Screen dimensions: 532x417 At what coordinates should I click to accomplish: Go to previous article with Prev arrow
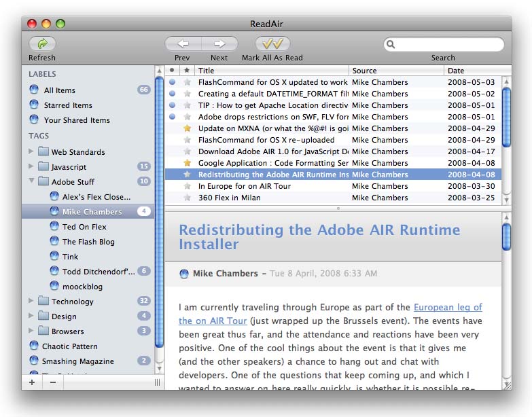pos(183,43)
